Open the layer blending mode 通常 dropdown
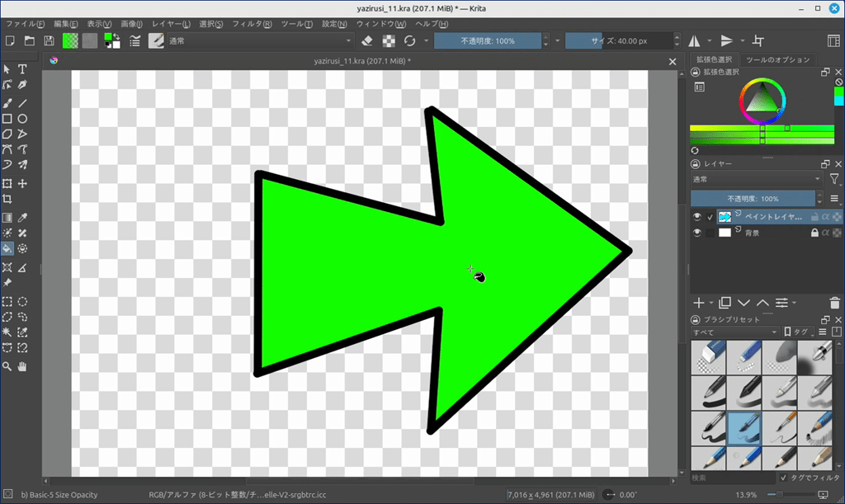 point(756,179)
